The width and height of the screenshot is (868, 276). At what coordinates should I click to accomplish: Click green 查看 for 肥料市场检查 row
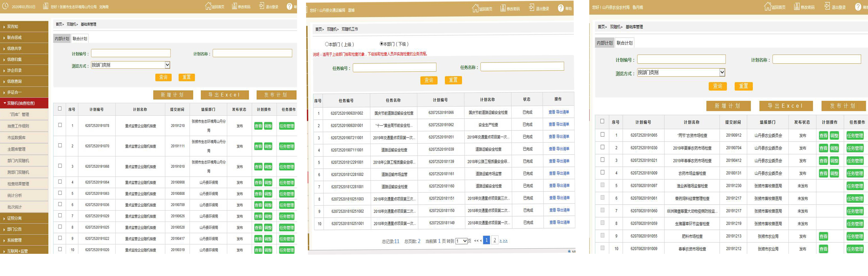click(823, 236)
